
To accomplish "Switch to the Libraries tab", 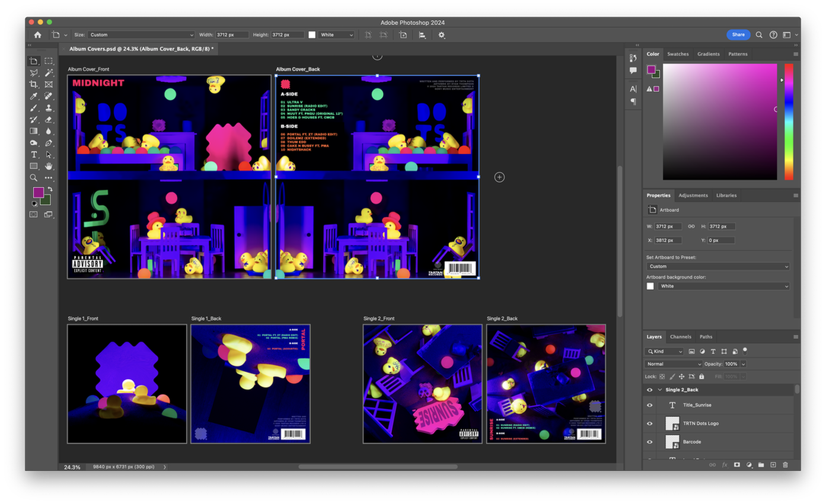I will coord(726,195).
